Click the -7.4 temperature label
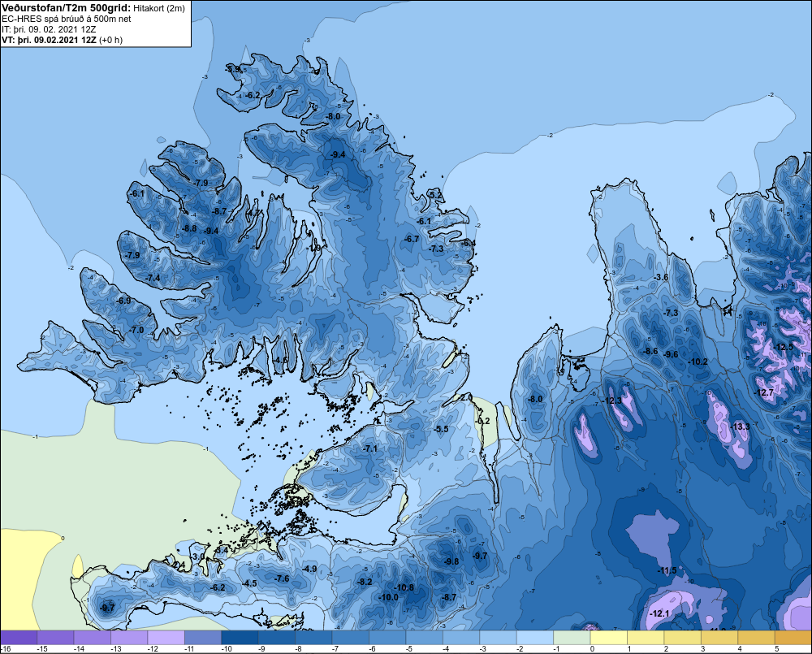This screenshot has width=812, height=654. (x=153, y=279)
